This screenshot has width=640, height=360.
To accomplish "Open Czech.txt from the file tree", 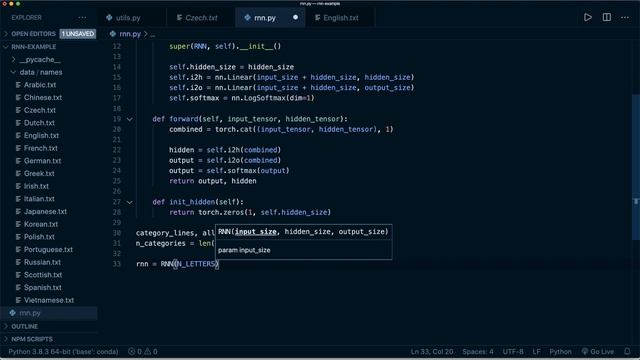I will [40, 110].
